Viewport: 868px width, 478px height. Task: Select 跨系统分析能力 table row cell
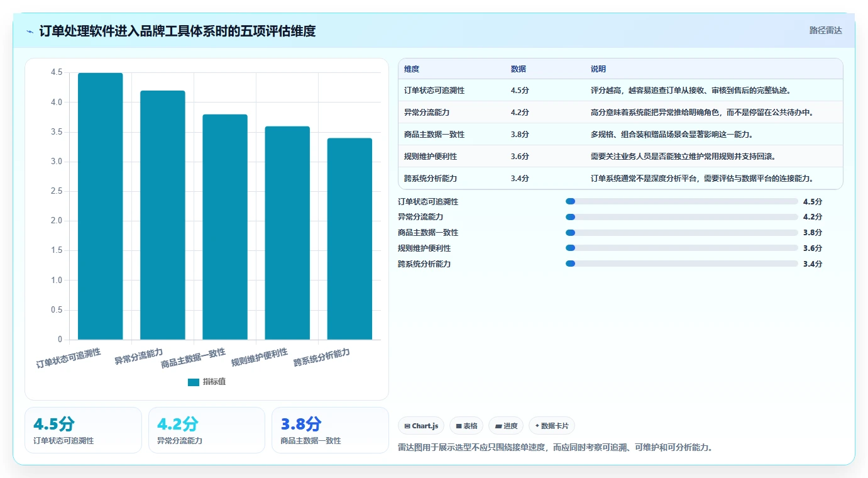pyautogui.click(x=431, y=178)
